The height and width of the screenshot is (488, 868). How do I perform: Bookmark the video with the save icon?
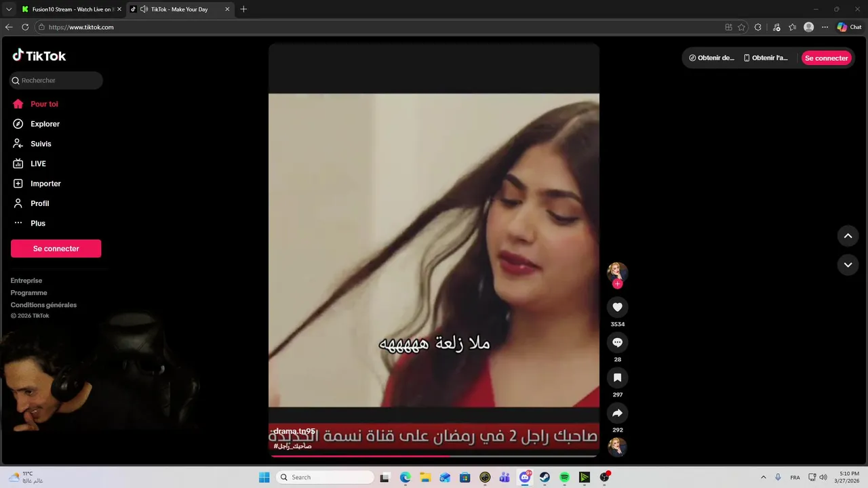pyautogui.click(x=617, y=378)
